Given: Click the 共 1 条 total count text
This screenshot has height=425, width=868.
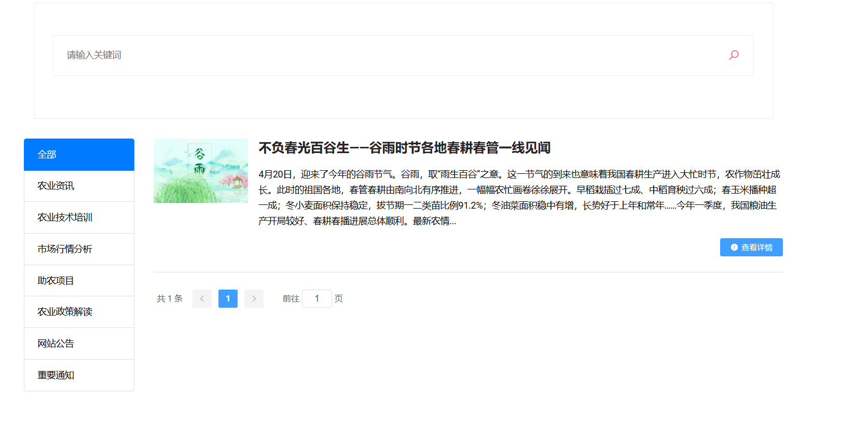Looking at the screenshot, I should pyautogui.click(x=170, y=298).
